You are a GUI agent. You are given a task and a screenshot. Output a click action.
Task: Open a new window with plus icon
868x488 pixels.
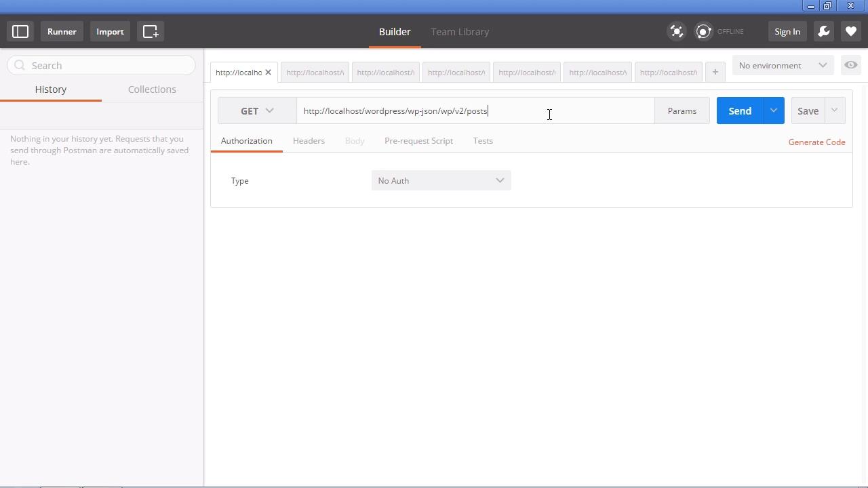pyautogui.click(x=151, y=32)
